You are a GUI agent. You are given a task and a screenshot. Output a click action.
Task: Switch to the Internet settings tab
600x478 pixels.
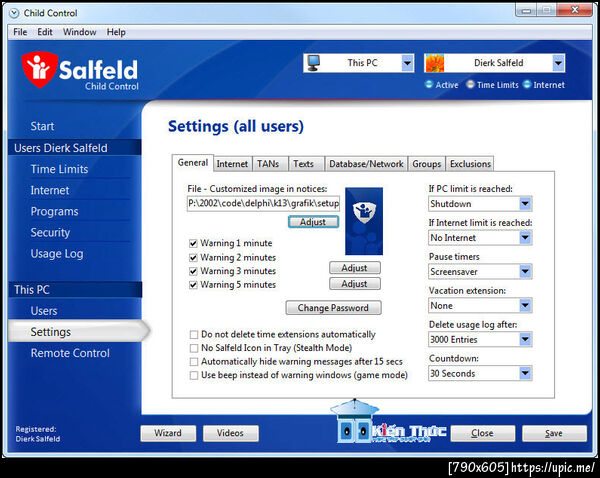pyautogui.click(x=232, y=164)
